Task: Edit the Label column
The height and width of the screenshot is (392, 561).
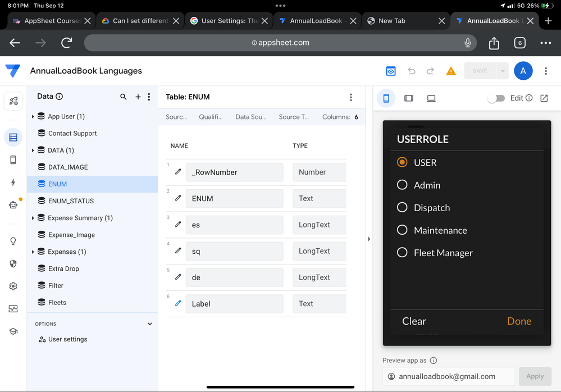Action: [178, 303]
